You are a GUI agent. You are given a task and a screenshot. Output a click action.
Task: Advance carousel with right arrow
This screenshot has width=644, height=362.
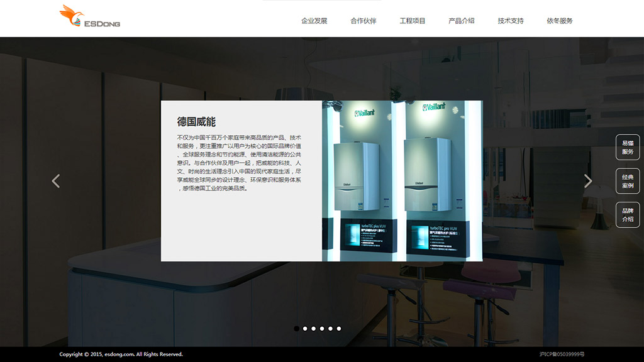(x=588, y=181)
